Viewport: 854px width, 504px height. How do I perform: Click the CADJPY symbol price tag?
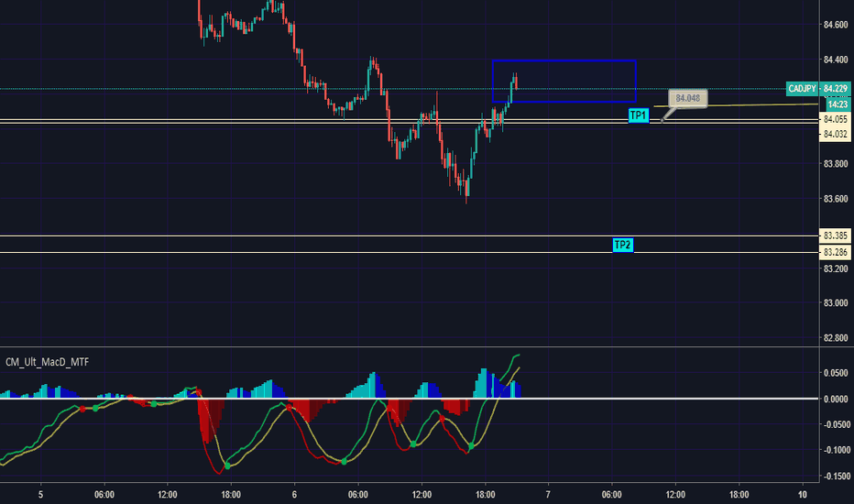(803, 89)
